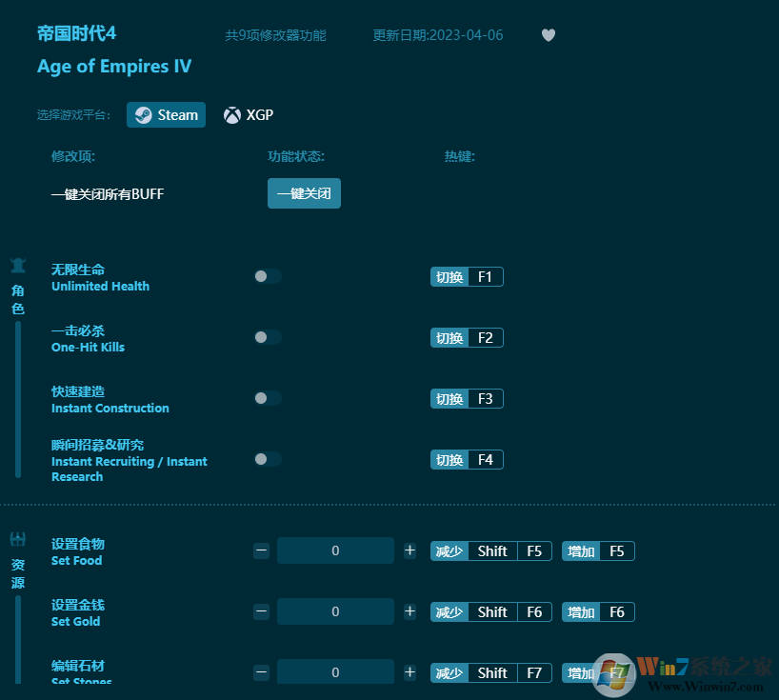Select the Resources (资源) crate icon in sidebar
Screen dimensions: 779x700
(16, 539)
